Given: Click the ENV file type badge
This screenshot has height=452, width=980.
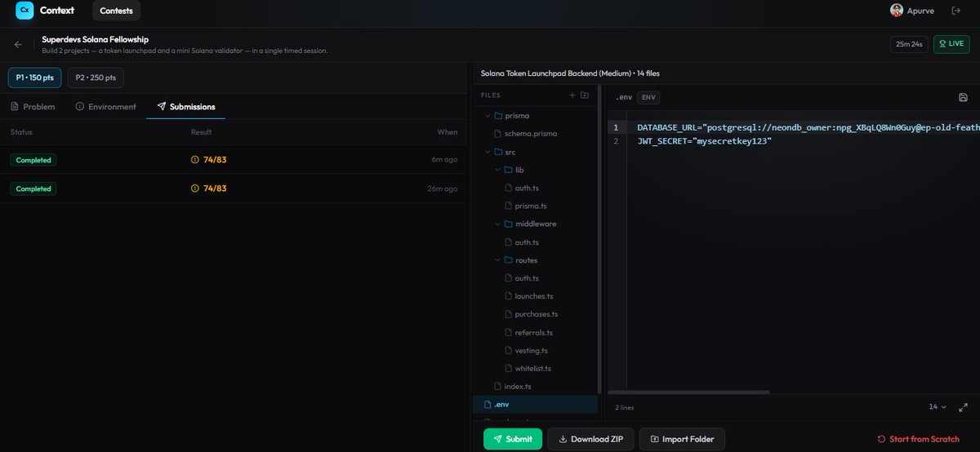Looking at the screenshot, I should 648,97.
